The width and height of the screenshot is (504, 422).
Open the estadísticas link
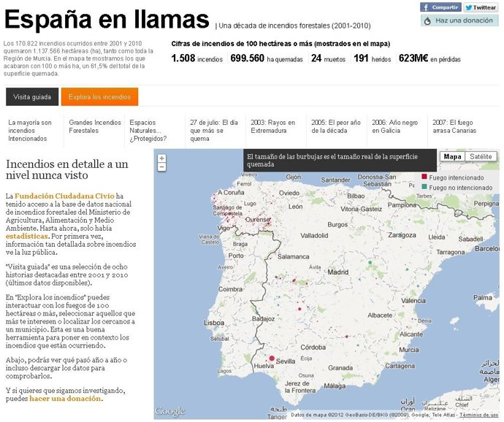pos(27,237)
